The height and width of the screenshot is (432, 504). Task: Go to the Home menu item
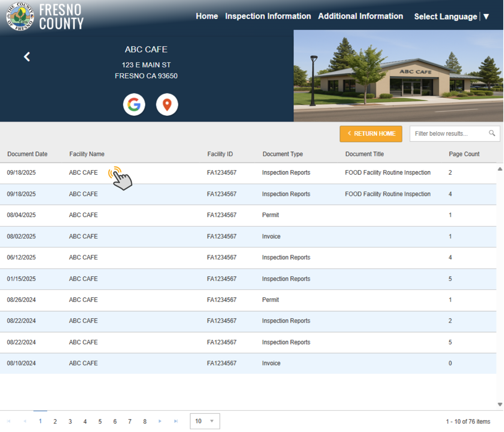(206, 16)
